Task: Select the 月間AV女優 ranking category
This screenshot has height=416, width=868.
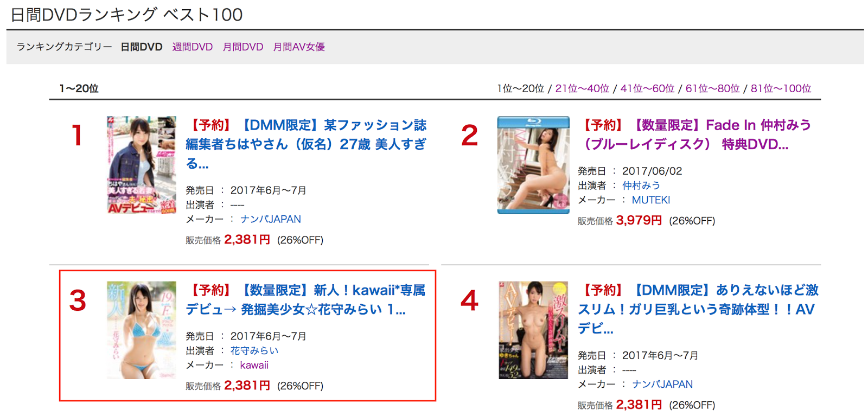Action: pyautogui.click(x=299, y=47)
